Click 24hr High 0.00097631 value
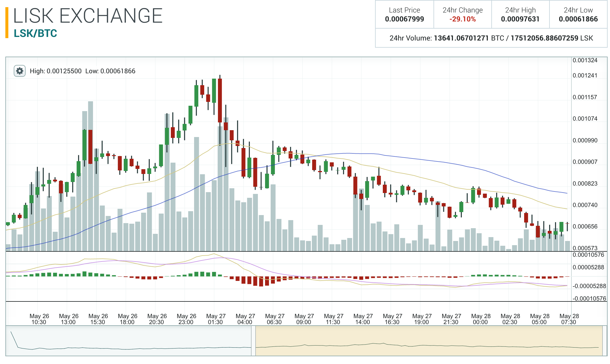 520,19
